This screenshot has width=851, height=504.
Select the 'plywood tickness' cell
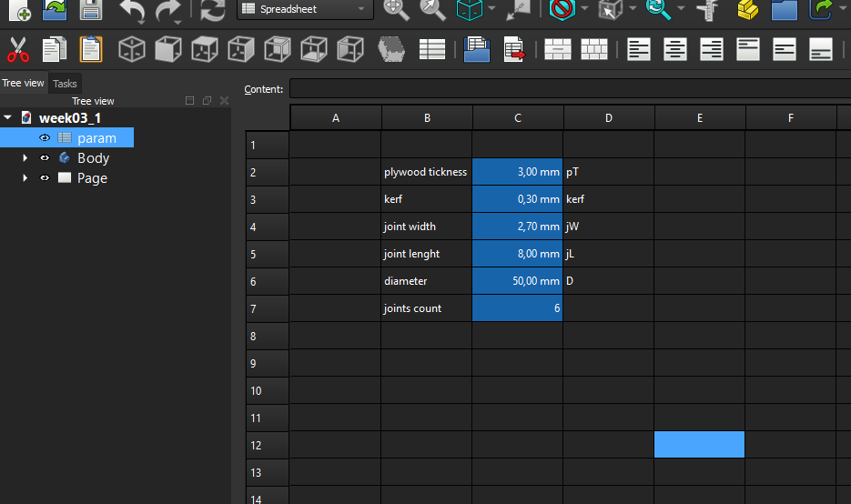tap(427, 172)
